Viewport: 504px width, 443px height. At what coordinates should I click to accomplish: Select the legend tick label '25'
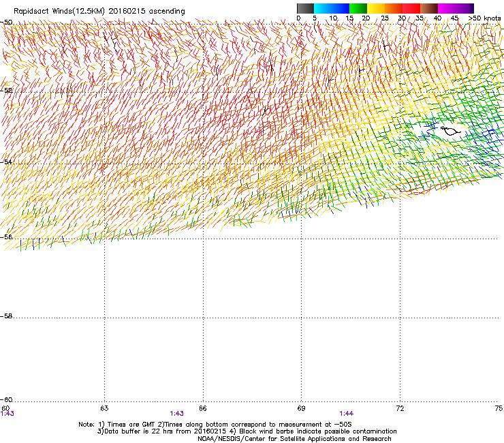385,18
